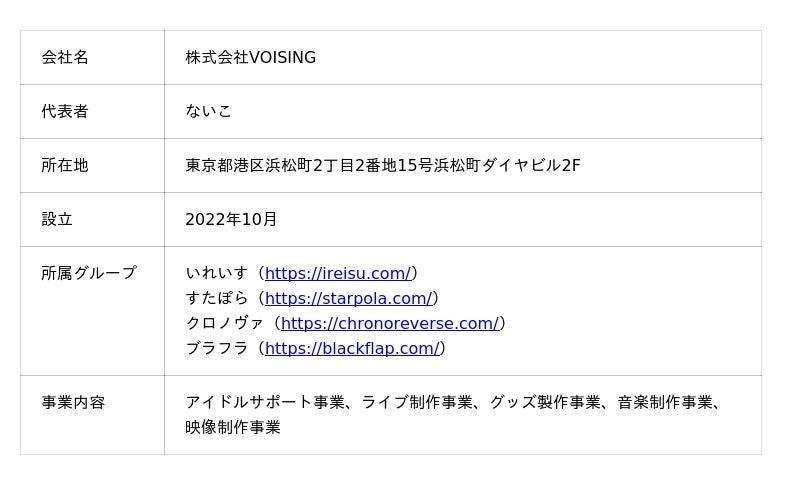The image size is (800, 485).
Task: Open the ireisu.com link
Action: (x=338, y=273)
